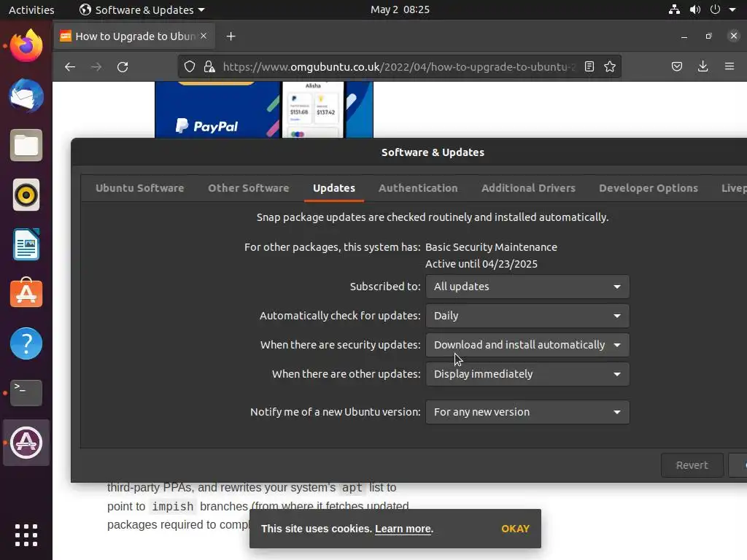Open the clock and calendar menu
The width and height of the screenshot is (747, 560).
(x=400, y=9)
